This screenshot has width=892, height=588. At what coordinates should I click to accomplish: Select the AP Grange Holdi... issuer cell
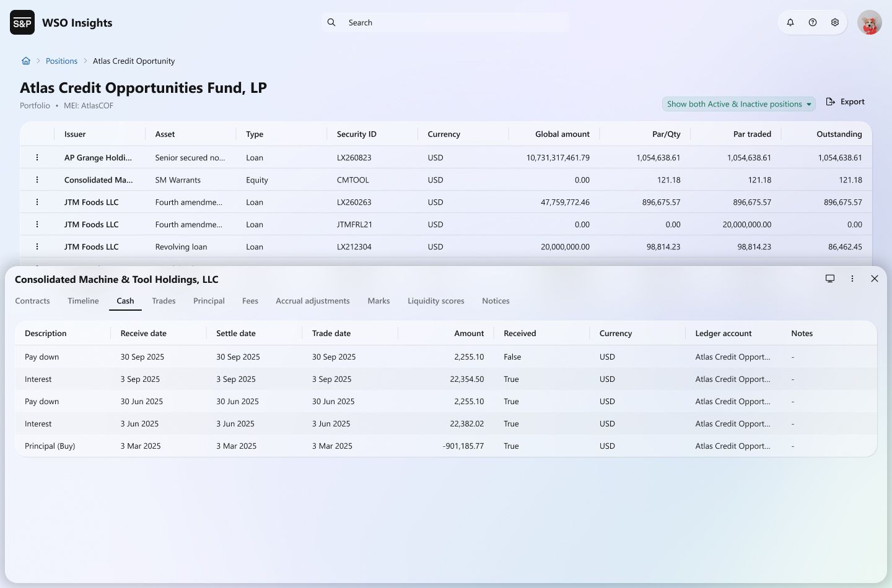98,158
